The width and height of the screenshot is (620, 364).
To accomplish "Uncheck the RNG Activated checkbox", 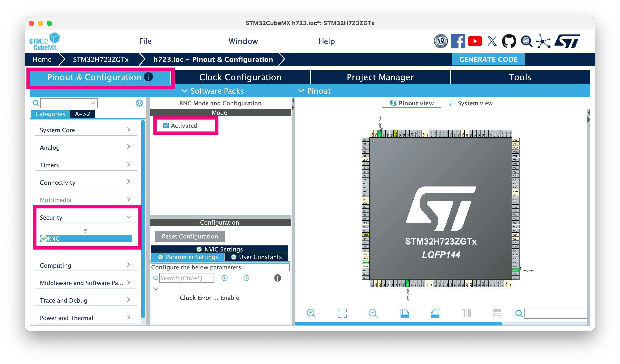I will pos(166,126).
